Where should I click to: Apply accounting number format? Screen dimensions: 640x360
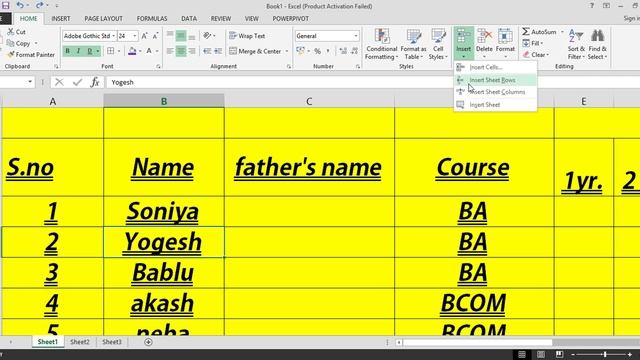point(300,51)
